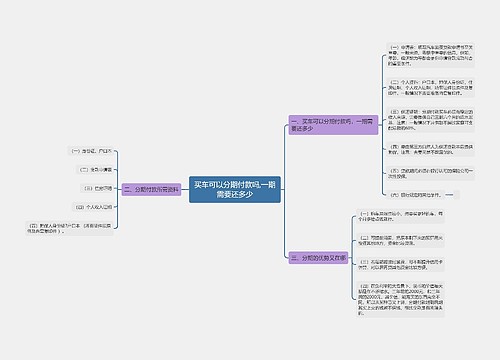Select purple node 二、分期付款所需资料

point(151,189)
